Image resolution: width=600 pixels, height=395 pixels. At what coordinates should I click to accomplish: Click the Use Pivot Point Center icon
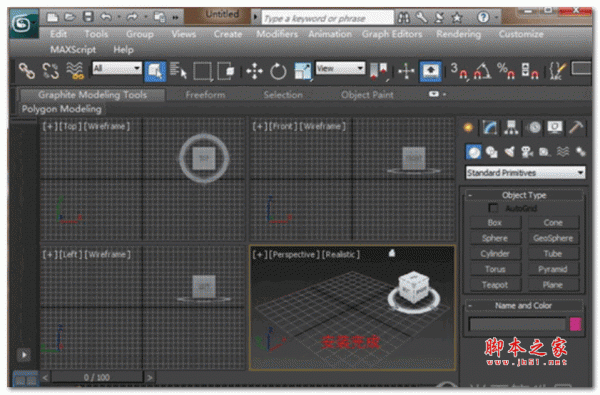[379, 72]
